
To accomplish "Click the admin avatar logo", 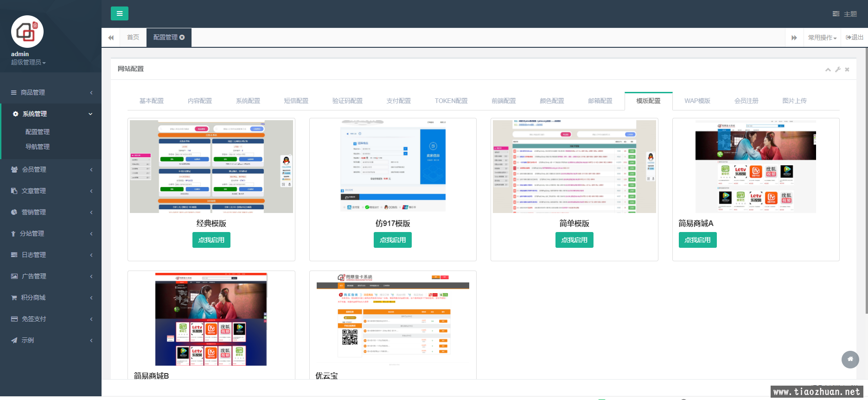I will [27, 32].
